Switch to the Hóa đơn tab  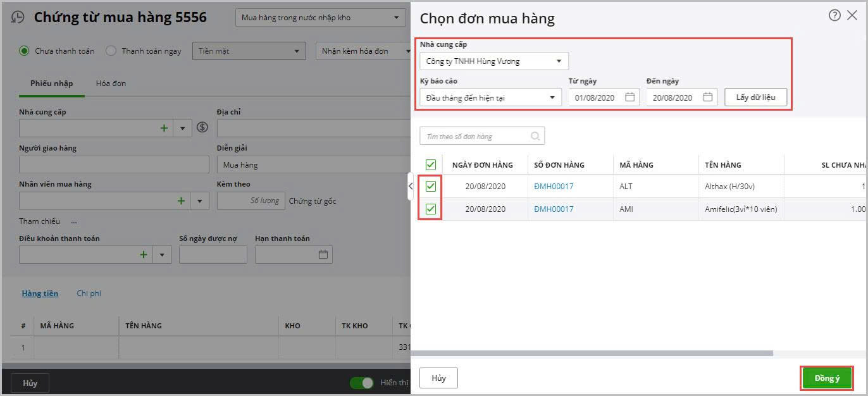pos(111,84)
